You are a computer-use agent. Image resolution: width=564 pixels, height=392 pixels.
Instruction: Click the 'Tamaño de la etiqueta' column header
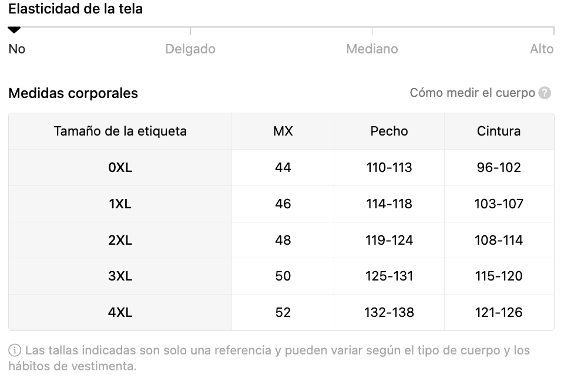[x=120, y=131]
